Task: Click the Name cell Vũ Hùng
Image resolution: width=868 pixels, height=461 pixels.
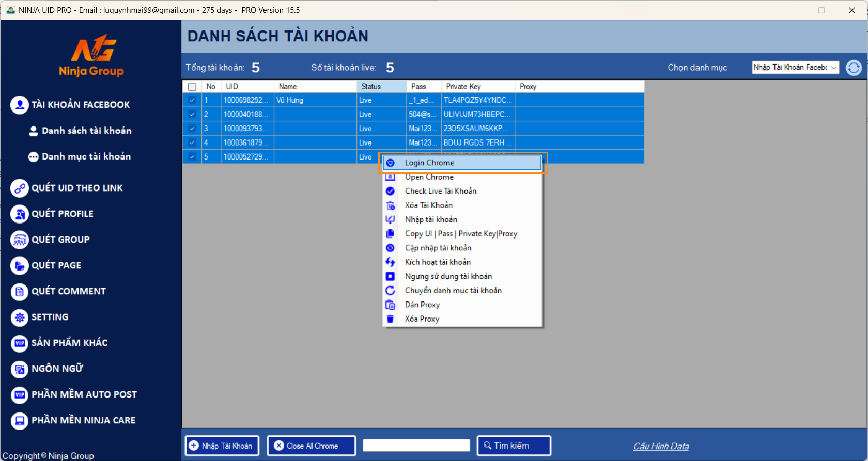Action: point(315,100)
